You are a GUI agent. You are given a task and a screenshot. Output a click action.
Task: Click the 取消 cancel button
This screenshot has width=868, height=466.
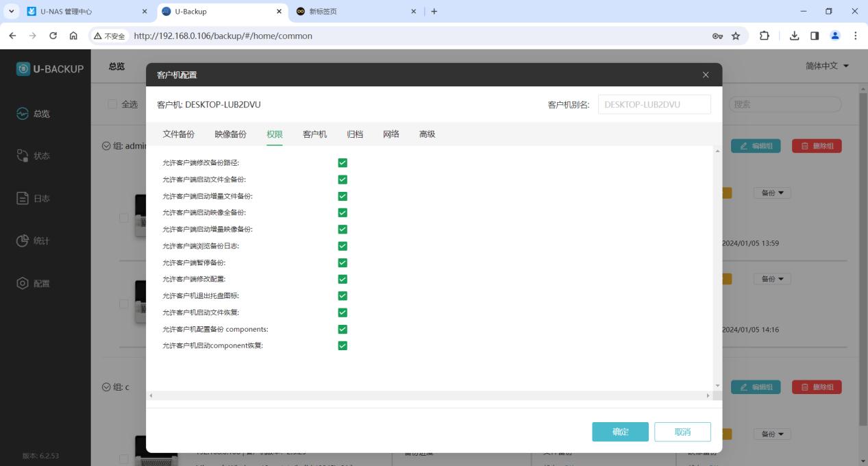pyautogui.click(x=682, y=432)
